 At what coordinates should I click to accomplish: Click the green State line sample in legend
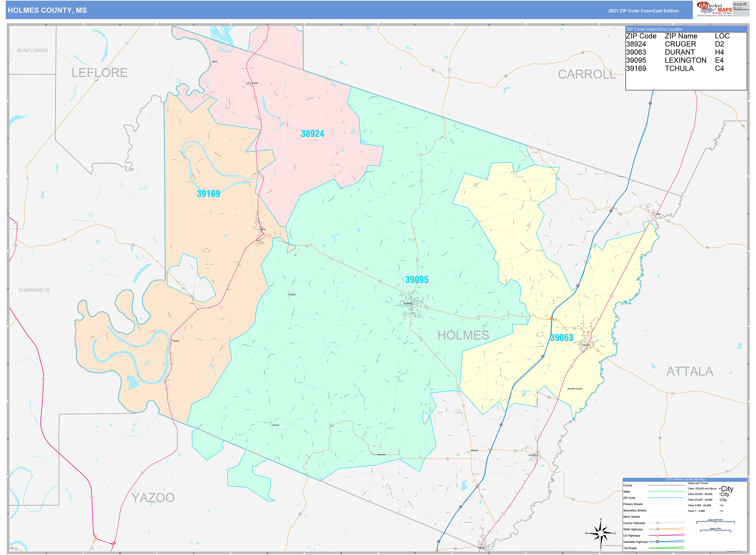click(x=667, y=492)
